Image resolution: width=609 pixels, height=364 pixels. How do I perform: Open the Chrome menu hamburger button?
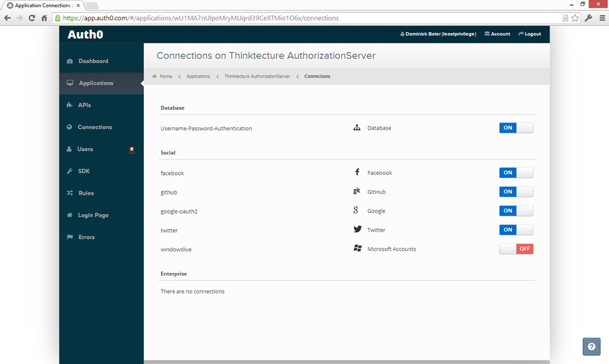pyautogui.click(x=601, y=18)
